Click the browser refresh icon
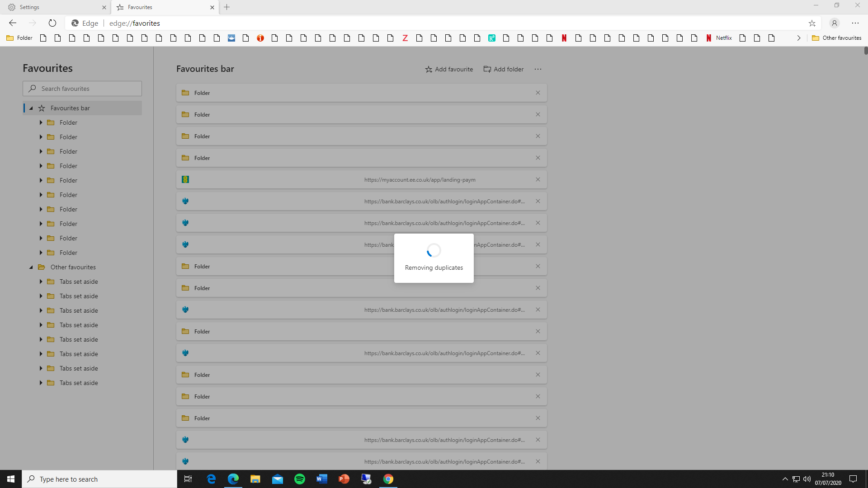The height and width of the screenshot is (488, 868). [52, 23]
